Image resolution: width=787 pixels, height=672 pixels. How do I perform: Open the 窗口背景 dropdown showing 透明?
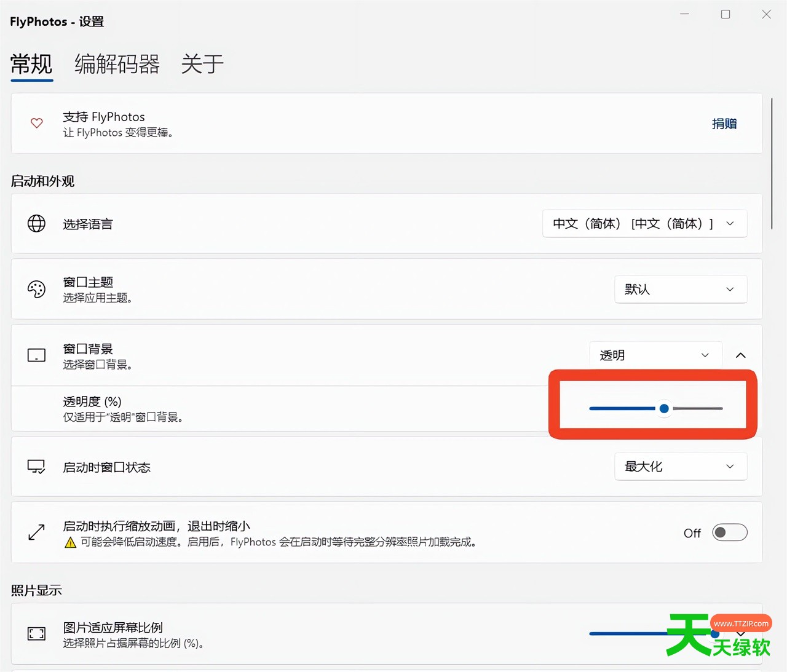point(655,355)
